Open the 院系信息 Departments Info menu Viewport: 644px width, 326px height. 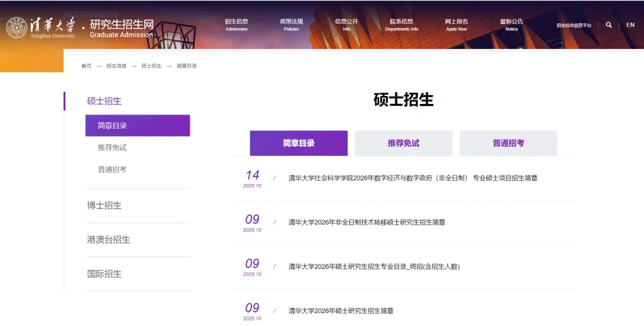pyautogui.click(x=402, y=24)
